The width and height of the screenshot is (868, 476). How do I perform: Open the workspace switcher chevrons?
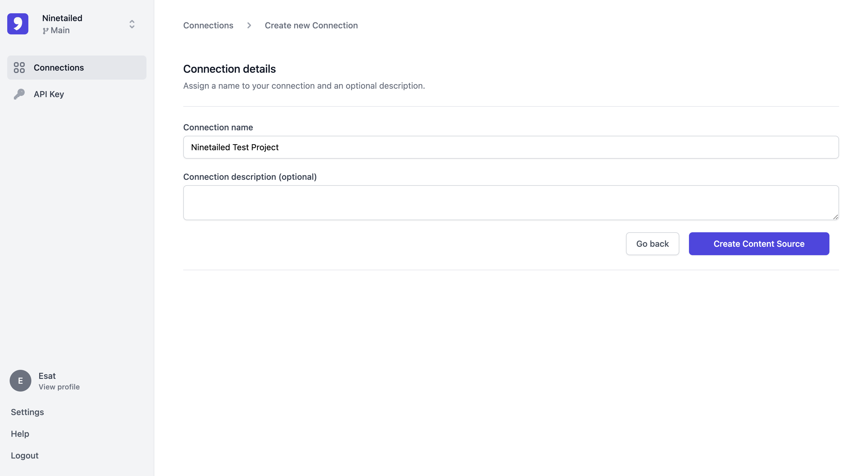132,24
